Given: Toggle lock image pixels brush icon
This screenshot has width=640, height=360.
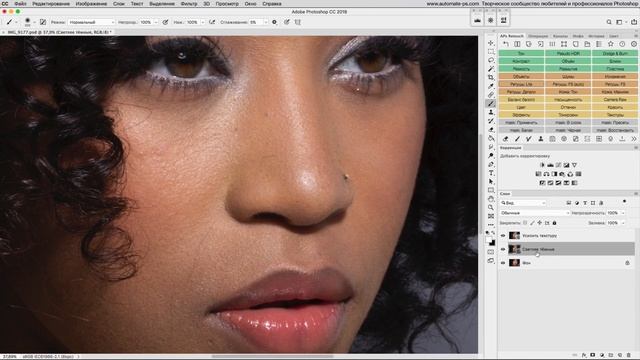Looking at the screenshot, I should (x=532, y=223).
